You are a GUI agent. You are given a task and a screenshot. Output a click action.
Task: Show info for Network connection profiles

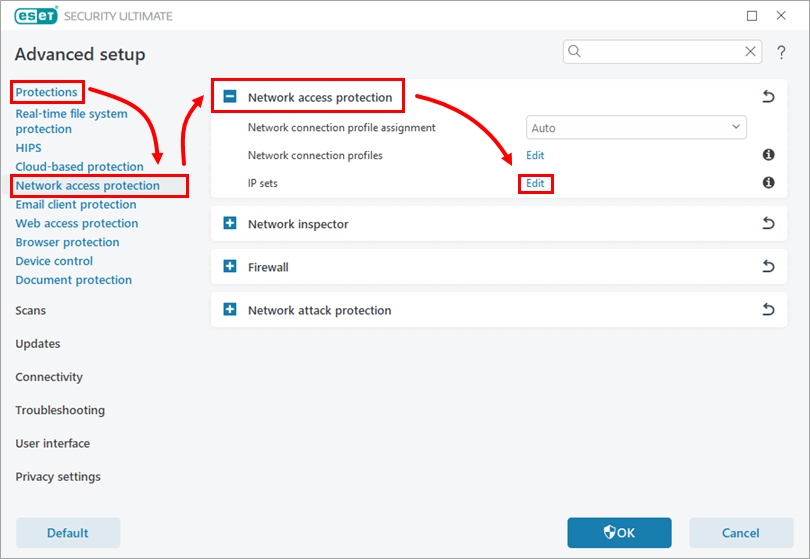tap(768, 155)
